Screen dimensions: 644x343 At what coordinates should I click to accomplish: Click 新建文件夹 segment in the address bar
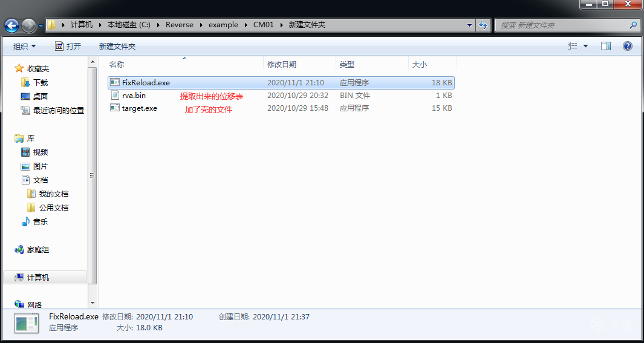(307, 25)
